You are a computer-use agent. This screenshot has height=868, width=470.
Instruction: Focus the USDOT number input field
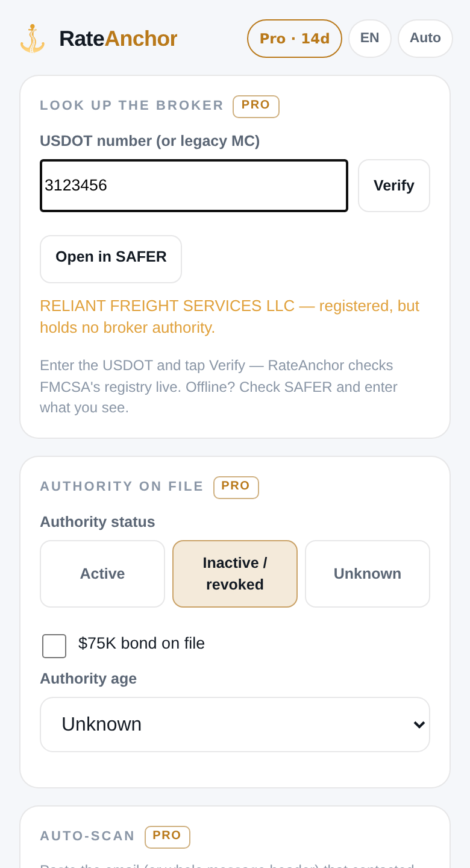194,186
